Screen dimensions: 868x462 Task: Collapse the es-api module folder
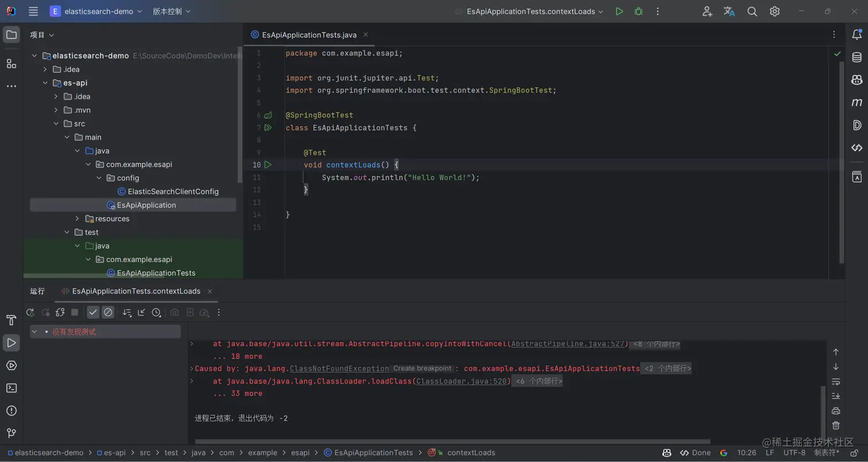[45, 83]
